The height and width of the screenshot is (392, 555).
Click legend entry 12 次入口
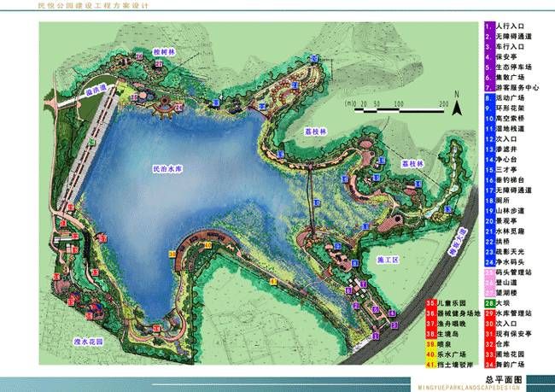(501, 139)
